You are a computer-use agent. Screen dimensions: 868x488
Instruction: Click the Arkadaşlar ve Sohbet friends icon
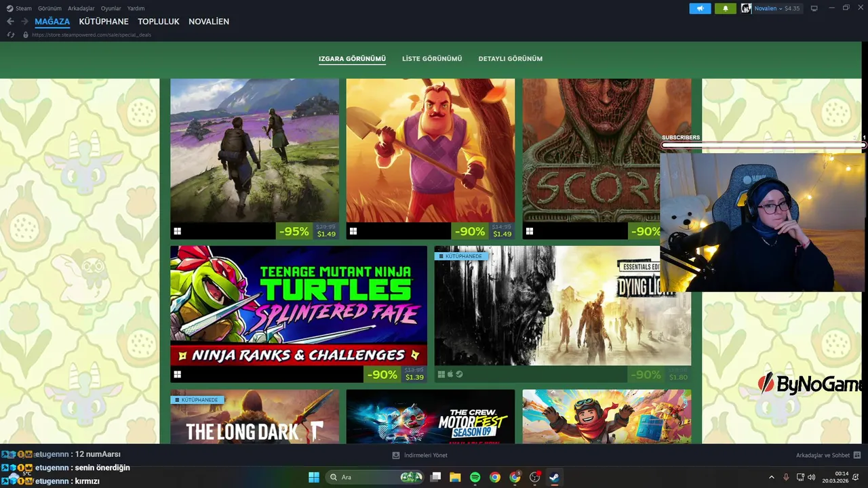coord(857,455)
